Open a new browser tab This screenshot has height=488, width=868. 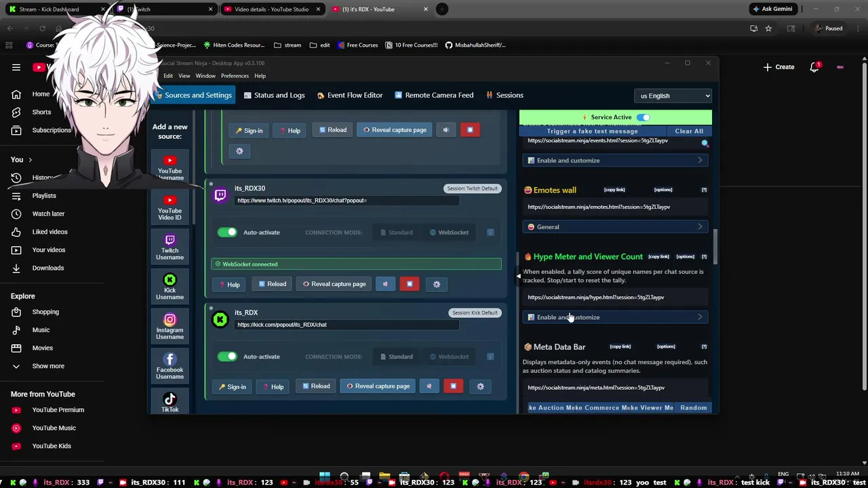coord(441,9)
